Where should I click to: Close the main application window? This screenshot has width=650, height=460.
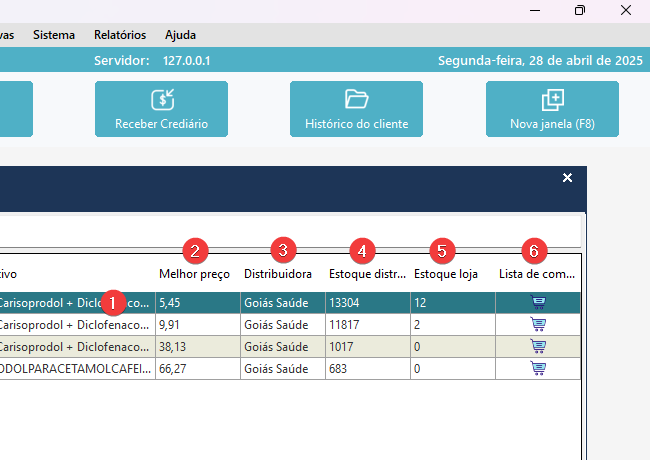coord(626,10)
